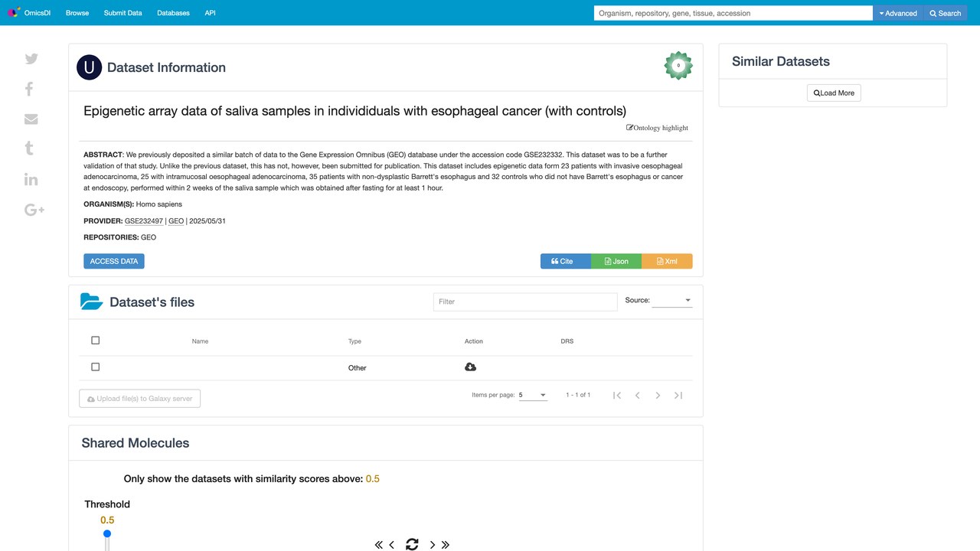
Task: Open the Advanced search dropdown
Action: pyautogui.click(x=898, y=13)
